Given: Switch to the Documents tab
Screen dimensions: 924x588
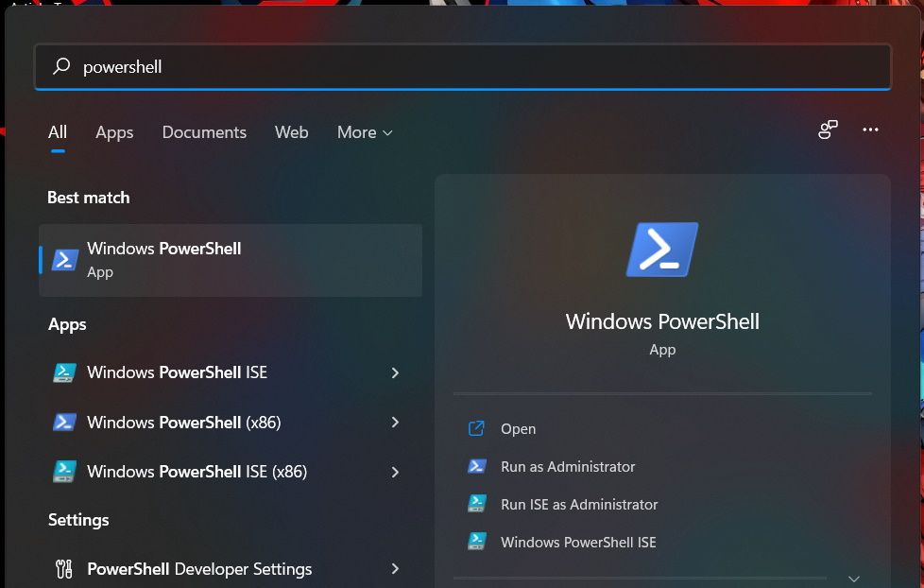Looking at the screenshot, I should pyautogui.click(x=204, y=132).
